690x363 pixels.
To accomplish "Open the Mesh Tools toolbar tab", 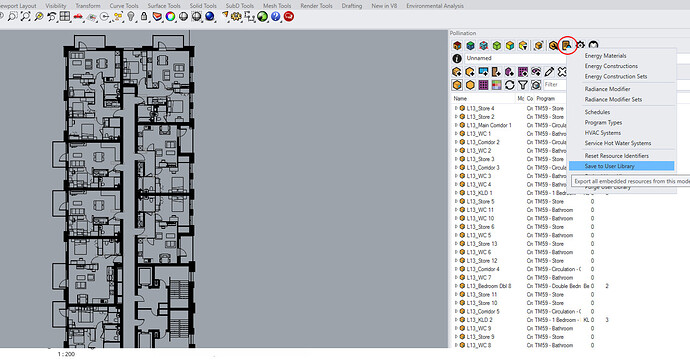I will 277,6.
